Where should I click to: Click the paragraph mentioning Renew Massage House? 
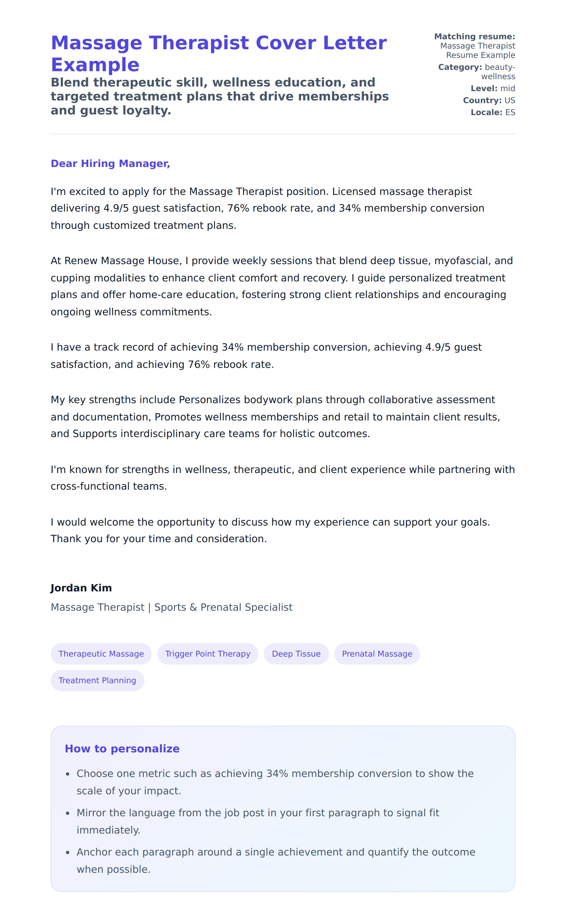281,286
